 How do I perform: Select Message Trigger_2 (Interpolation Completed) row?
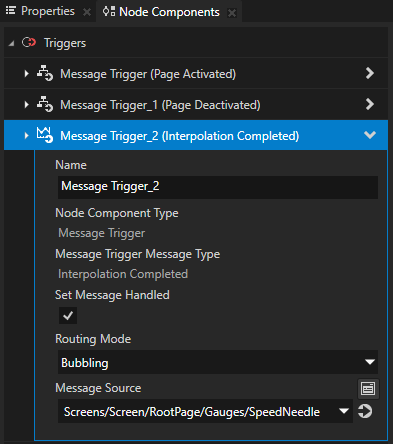[196, 135]
